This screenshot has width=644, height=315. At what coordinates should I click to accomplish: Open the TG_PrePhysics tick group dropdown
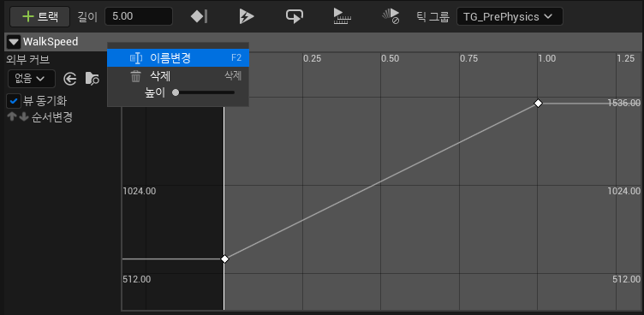[x=510, y=16]
